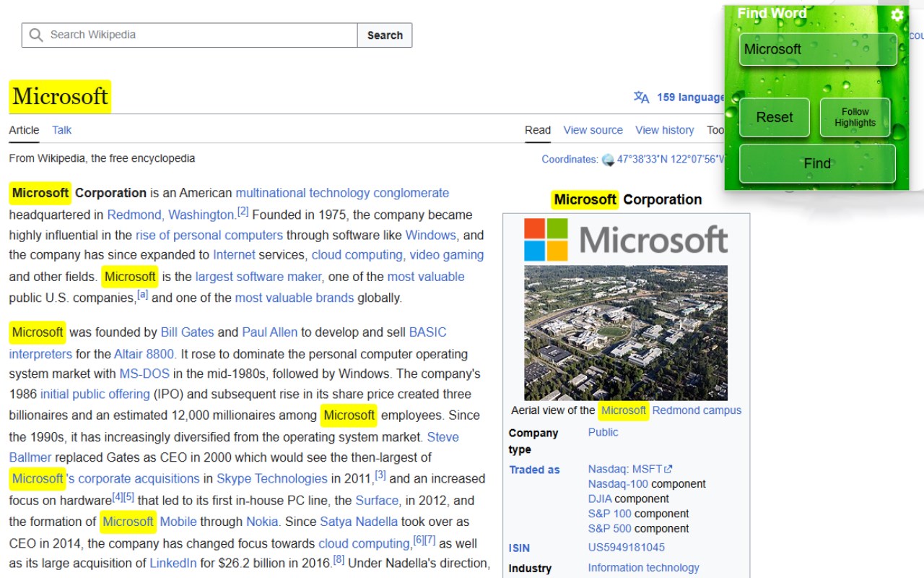The image size is (924, 578).
Task: Toggle Follow Highlights button
Action: 855,117
